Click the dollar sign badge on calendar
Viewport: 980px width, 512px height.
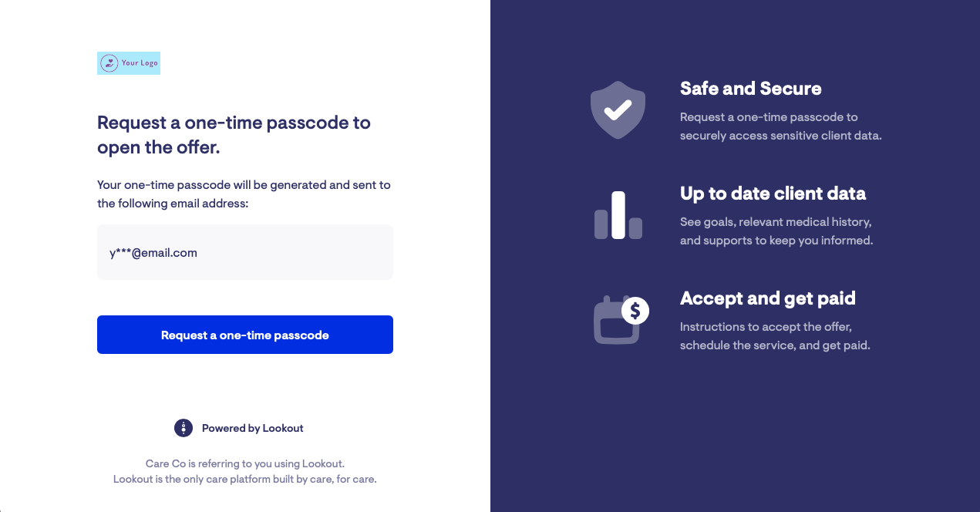[635, 310]
